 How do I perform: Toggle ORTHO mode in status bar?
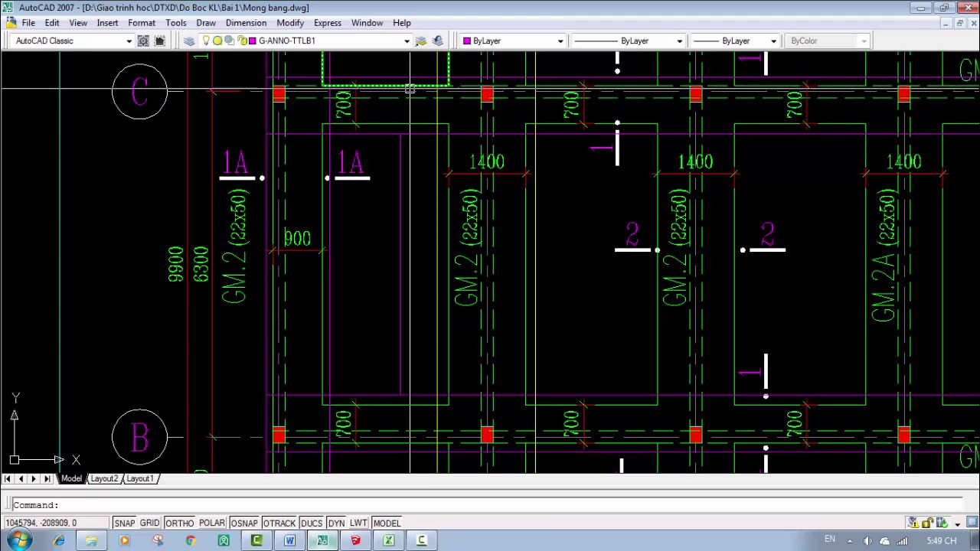click(179, 523)
